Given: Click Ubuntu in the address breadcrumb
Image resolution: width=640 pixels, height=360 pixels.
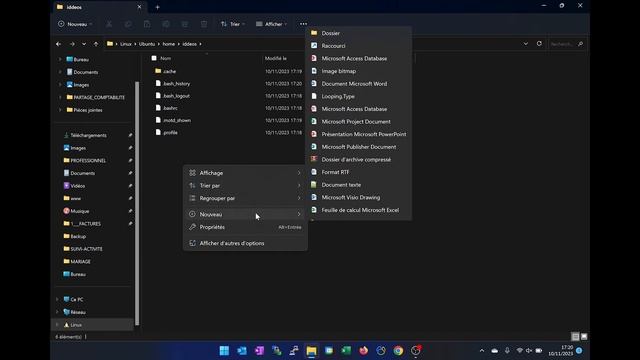Looking at the screenshot, I should (147, 44).
